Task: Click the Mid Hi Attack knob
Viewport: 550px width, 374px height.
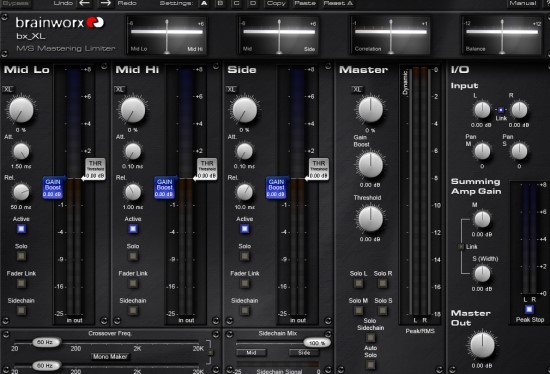Action: pos(133,151)
